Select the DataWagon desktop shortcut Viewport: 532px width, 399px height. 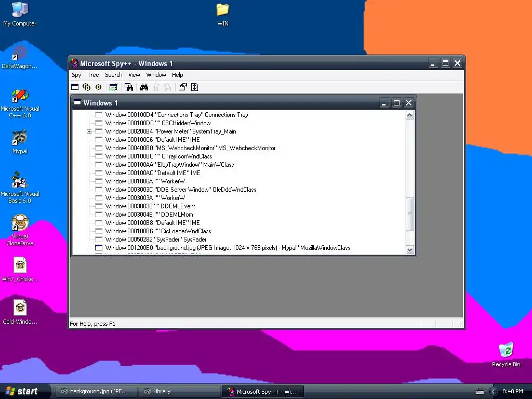click(x=19, y=57)
